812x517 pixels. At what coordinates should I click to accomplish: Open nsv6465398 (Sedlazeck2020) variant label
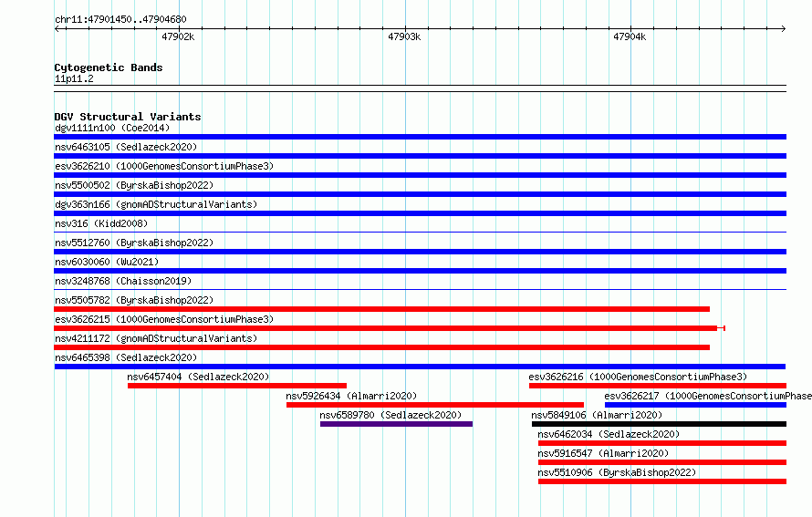[126, 357]
